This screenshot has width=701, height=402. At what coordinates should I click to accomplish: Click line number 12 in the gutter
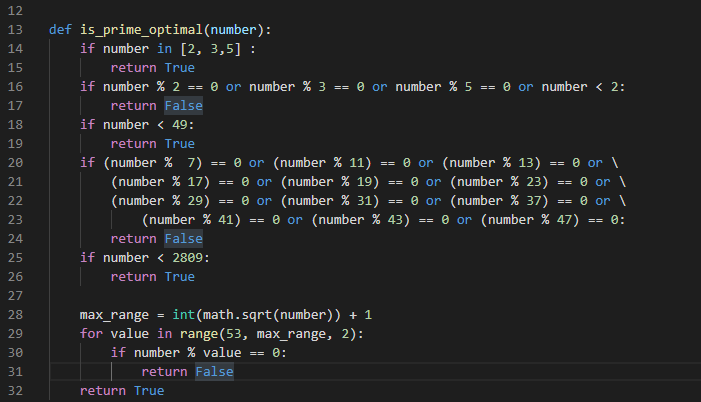pos(15,11)
